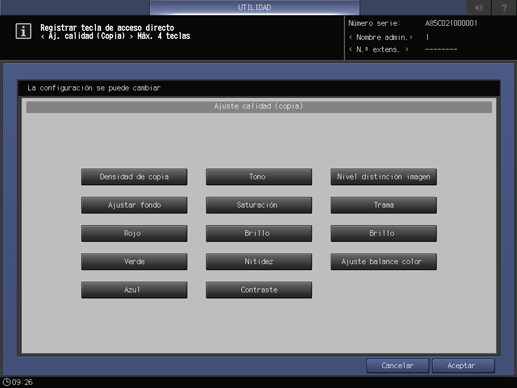Click La configuración se puede cambiar message
This screenshot has width=517, height=388.
(x=94, y=88)
